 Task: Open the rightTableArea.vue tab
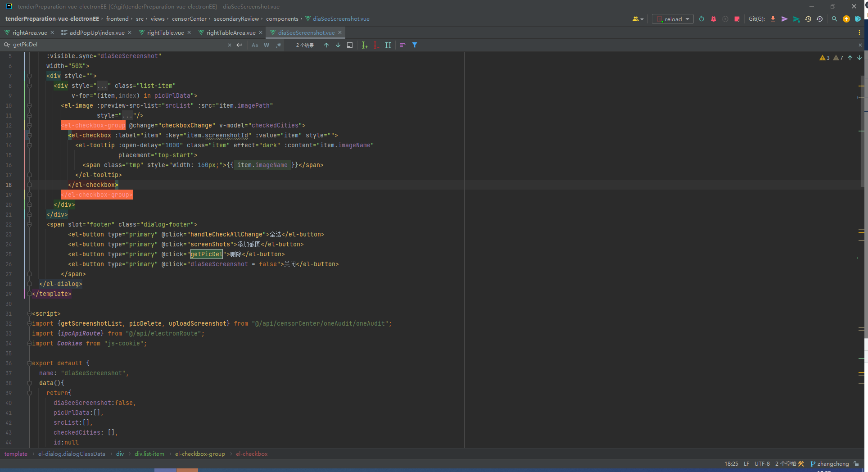point(231,32)
